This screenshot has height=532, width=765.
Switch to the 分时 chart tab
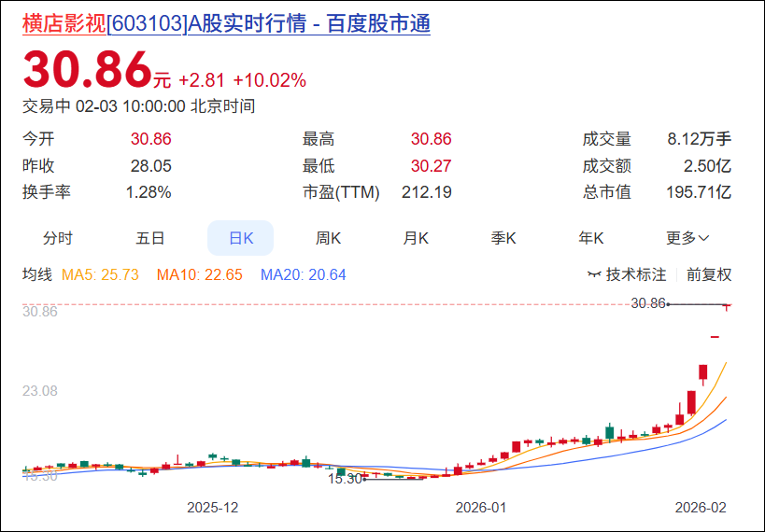coord(58,238)
